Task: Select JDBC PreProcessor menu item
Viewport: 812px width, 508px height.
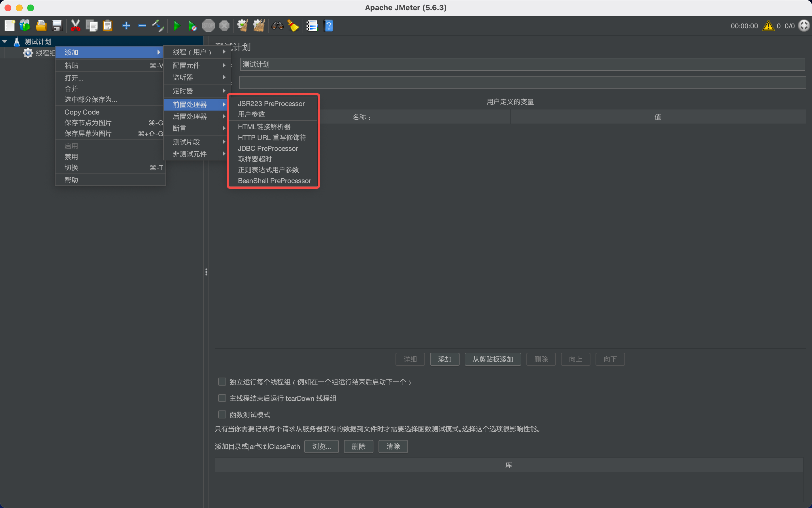Action: pyautogui.click(x=273, y=148)
